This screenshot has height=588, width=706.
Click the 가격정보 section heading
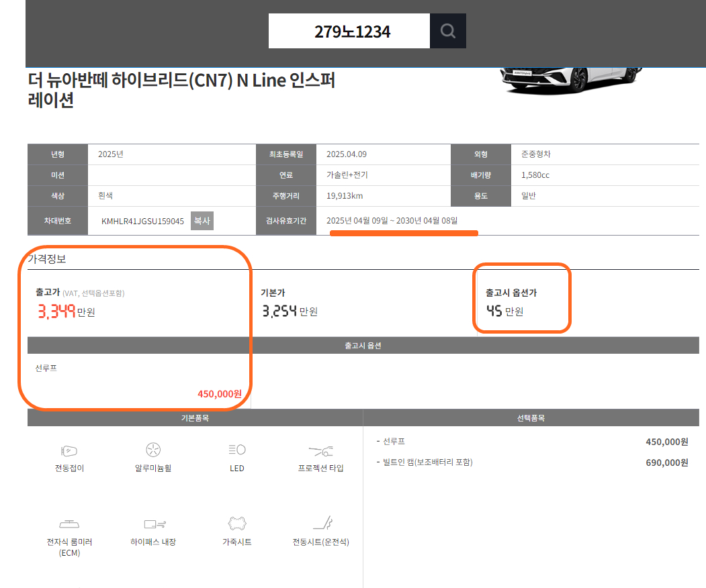tap(47, 258)
